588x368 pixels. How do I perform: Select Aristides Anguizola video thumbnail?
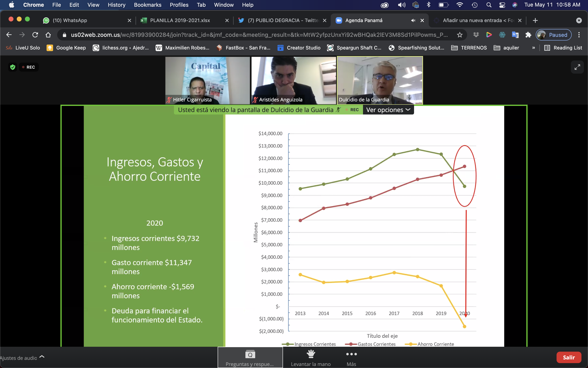[x=294, y=80]
